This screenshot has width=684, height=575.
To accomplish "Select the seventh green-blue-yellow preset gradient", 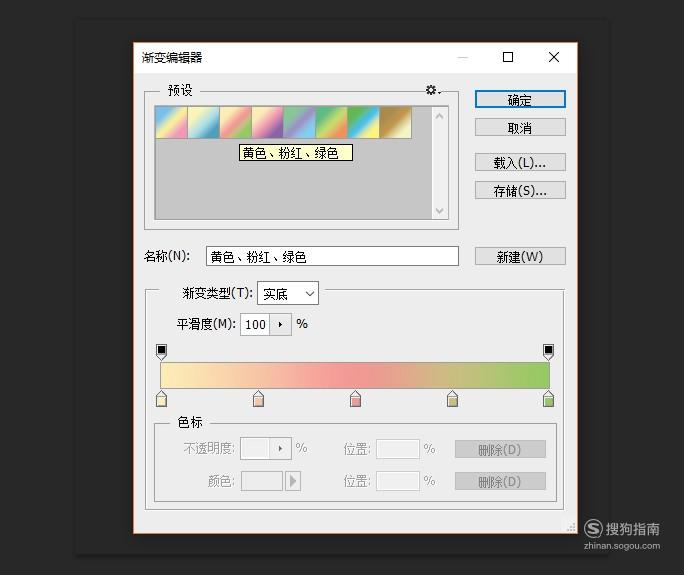I will (364, 123).
